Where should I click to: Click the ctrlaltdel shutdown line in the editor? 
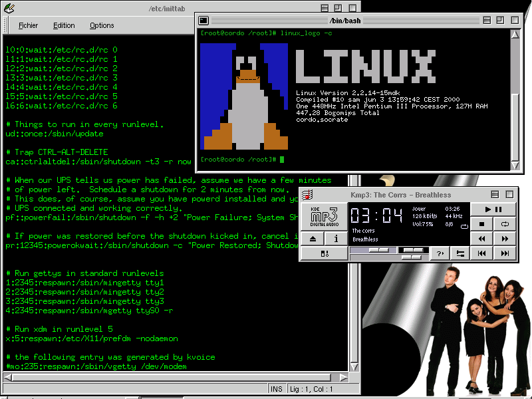tap(98, 162)
